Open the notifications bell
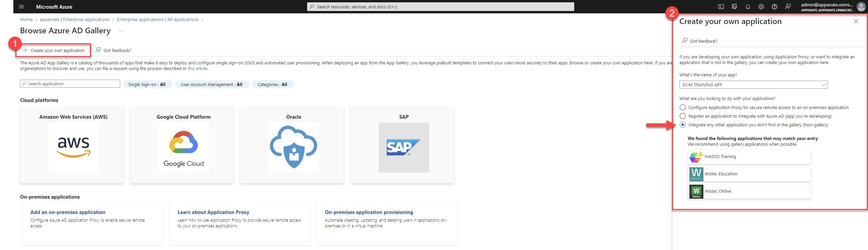 (748, 7)
